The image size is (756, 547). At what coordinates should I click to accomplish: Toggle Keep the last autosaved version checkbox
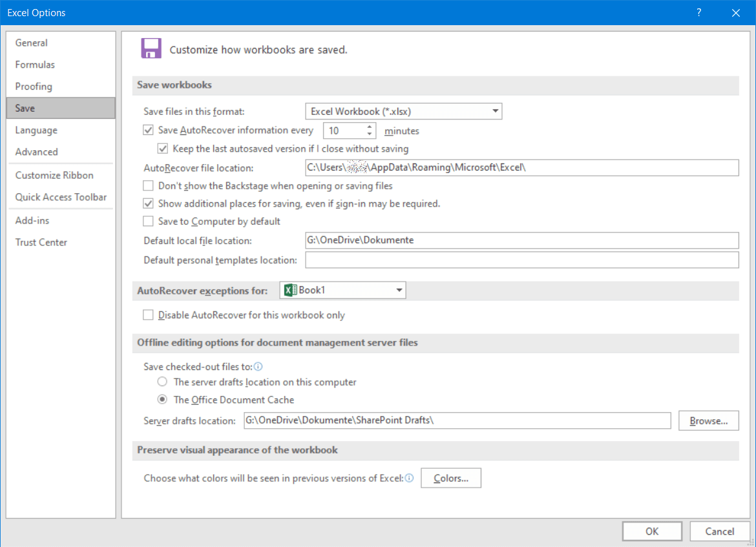[x=163, y=149]
